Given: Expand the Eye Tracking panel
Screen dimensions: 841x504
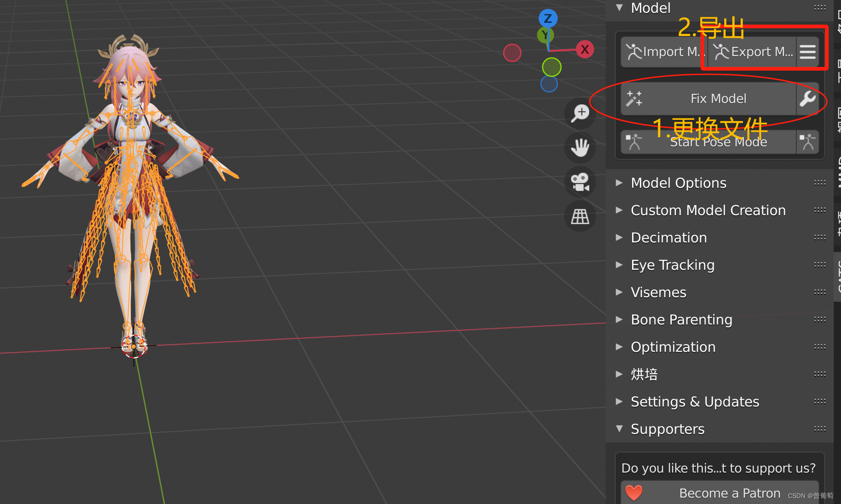Looking at the screenshot, I should coord(619,265).
